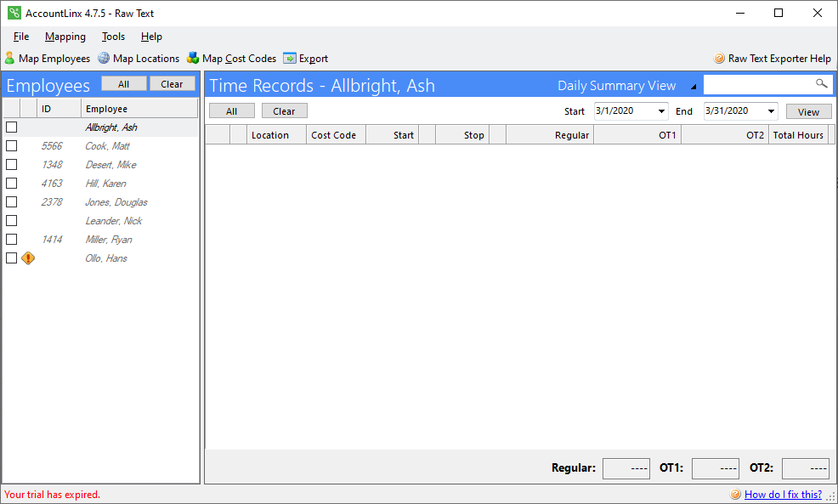Screen dimensions: 838x504
Task: Click the Map Cost Codes blocks icon
Action: [x=193, y=58]
